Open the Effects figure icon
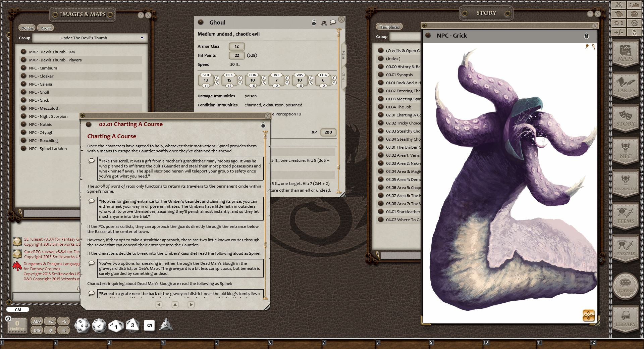The width and height of the screenshot is (644, 349). (x=634, y=32)
